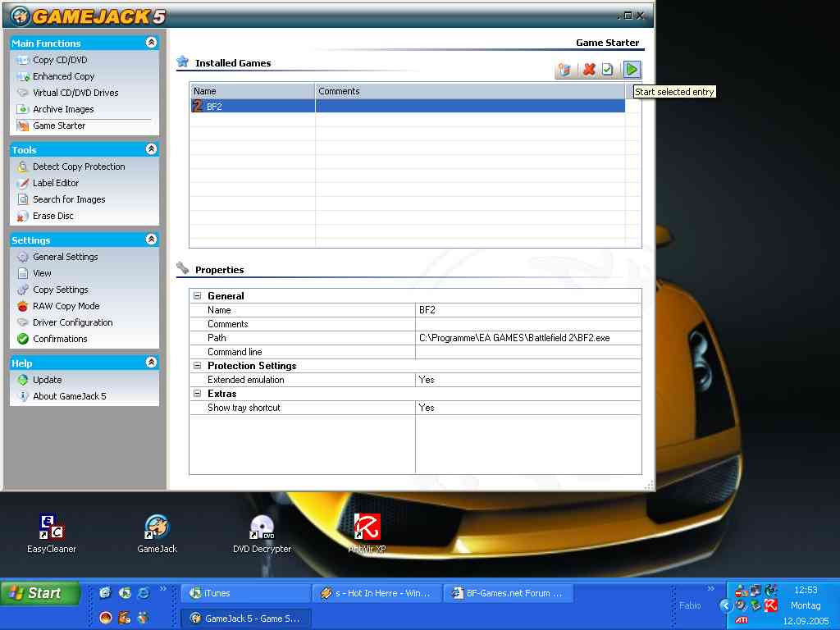Click the Path value for BF2.exe

tap(528, 338)
